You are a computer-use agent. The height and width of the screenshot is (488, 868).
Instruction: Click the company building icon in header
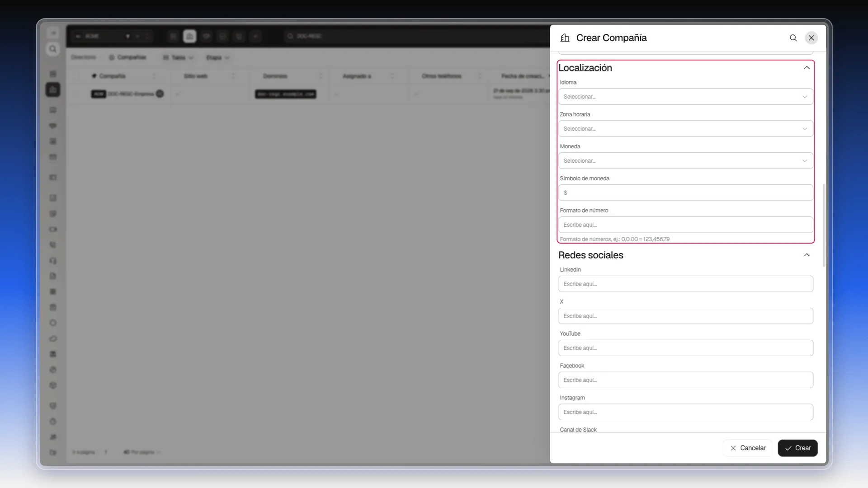click(x=565, y=38)
